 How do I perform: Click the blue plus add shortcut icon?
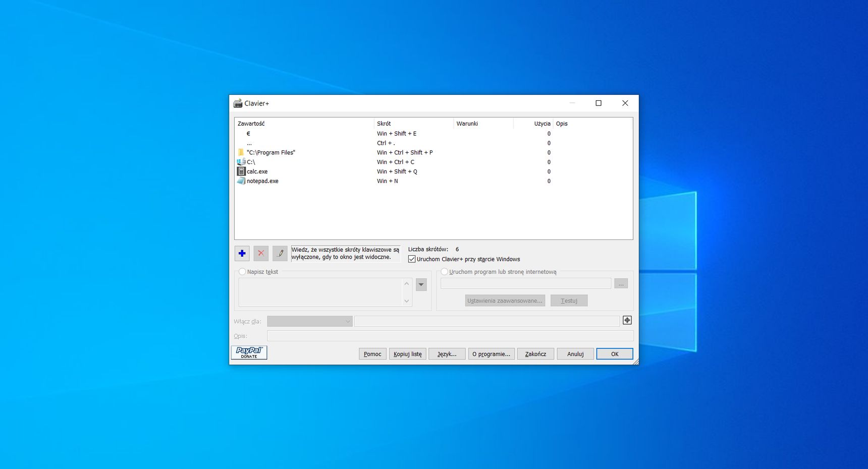(242, 253)
